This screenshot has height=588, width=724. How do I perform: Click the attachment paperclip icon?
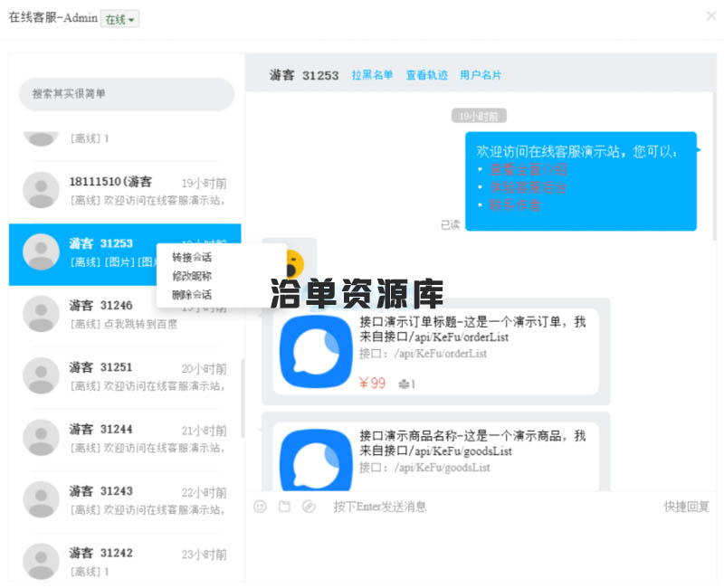[309, 507]
